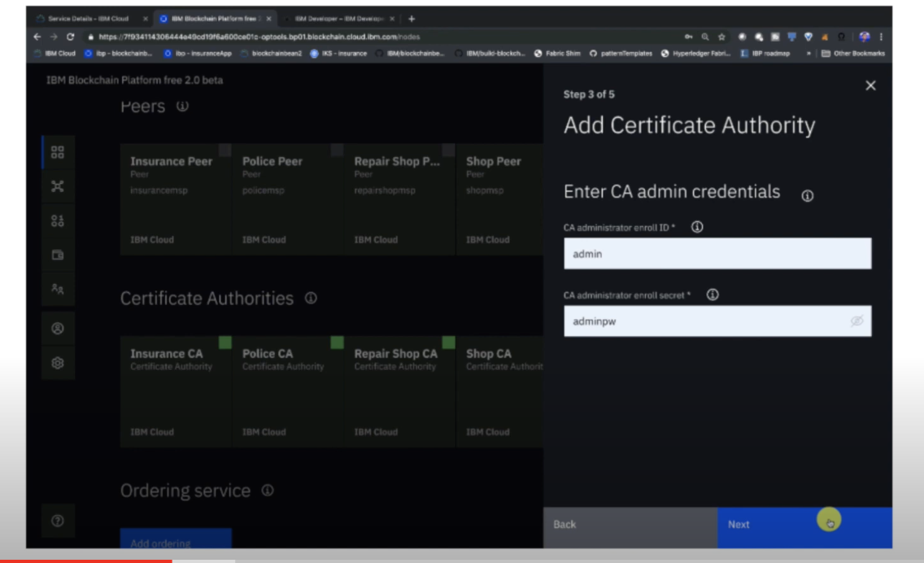Click the IBM Blockchain Platform free 2.0 beta title
The width and height of the screenshot is (924, 563).
[x=135, y=81]
